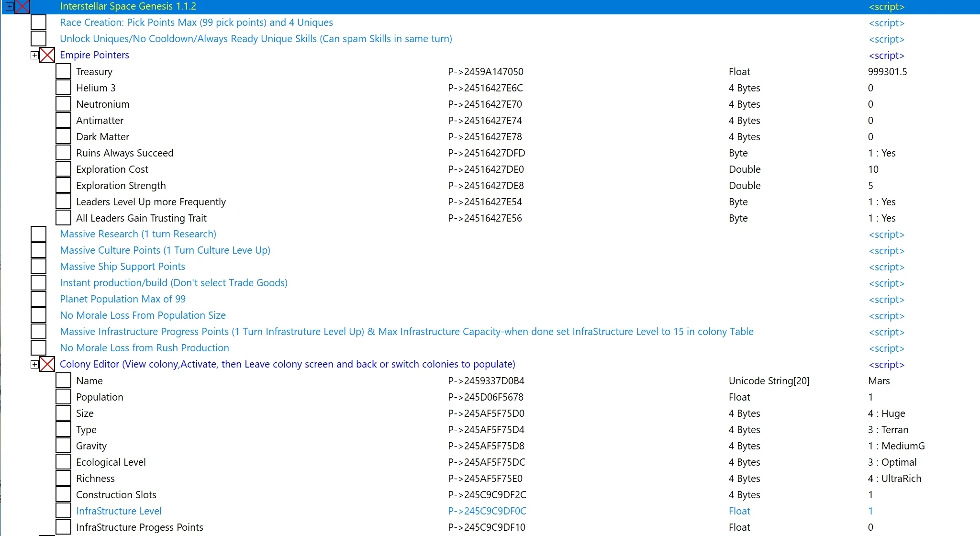Screen dimensions: 980x536
Task: Collapse the Colony Editor group
Action: tap(34, 365)
